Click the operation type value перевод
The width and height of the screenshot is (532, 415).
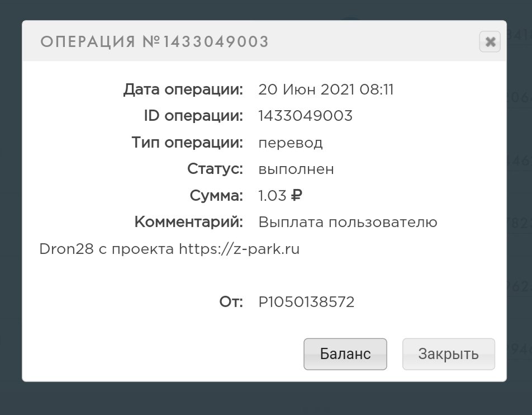coord(291,143)
